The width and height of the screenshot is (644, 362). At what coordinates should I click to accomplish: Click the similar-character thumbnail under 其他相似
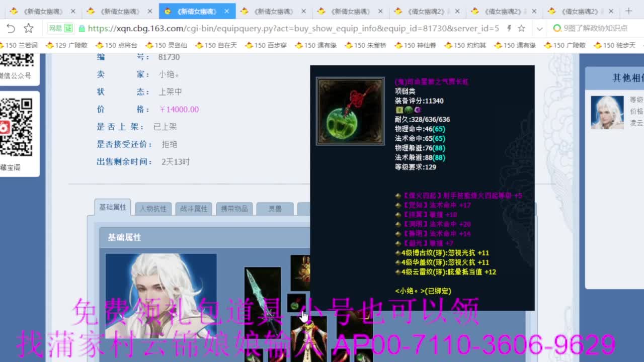pyautogui.click(x=607, y=112)
